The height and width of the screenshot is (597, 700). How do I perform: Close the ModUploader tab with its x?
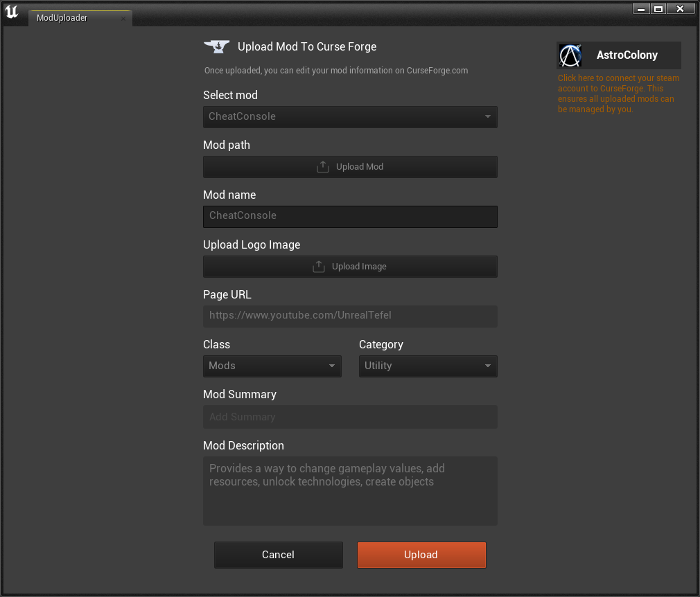point(123,19)
